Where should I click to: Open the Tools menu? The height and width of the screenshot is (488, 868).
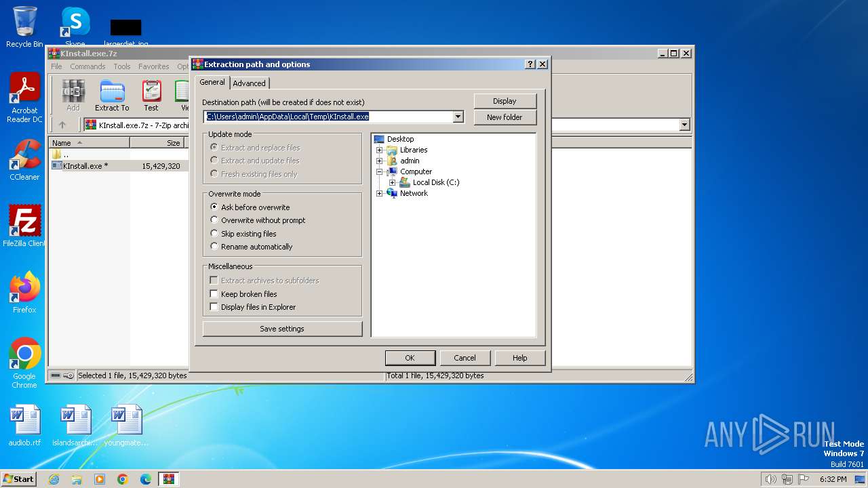tap(122, 66)
